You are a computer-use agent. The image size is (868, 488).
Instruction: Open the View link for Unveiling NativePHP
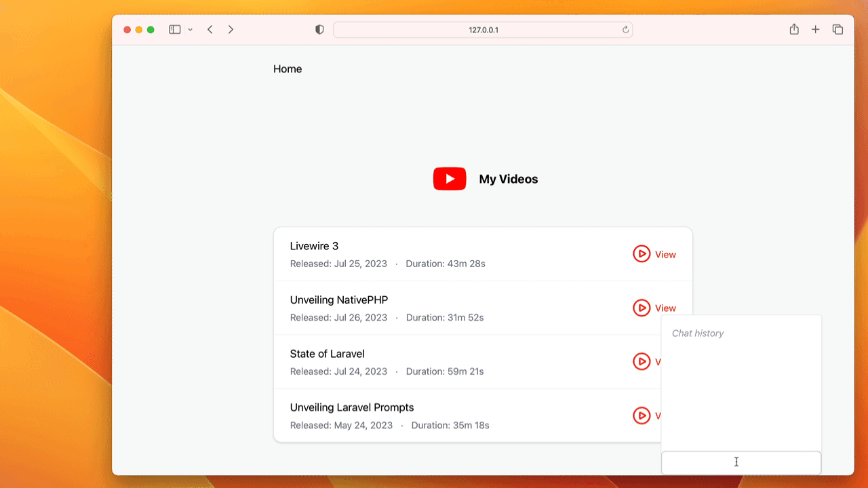665,308
